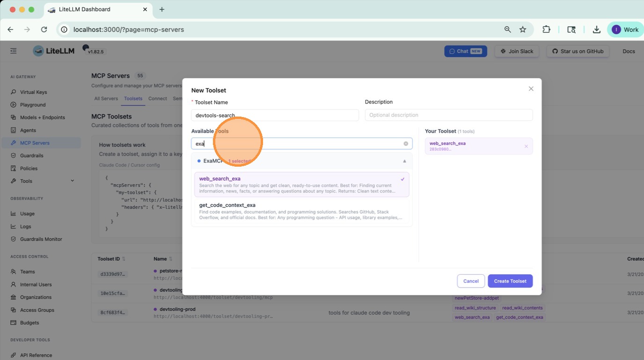Open the Teams page
Viewport: 644px width, 360px height.
click(27, 272)
